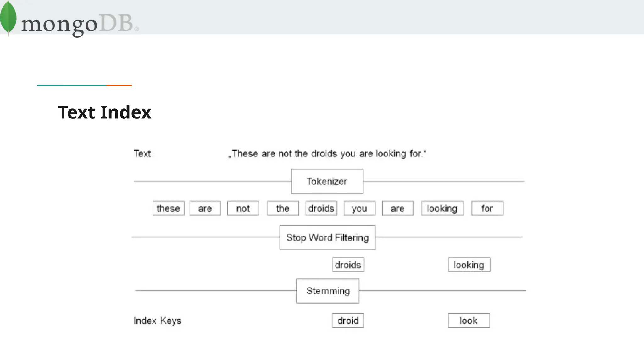This screenshot has height=362, width=644.
Task: Select the "These are not the droids" sentence
Action: pos(327,154)
